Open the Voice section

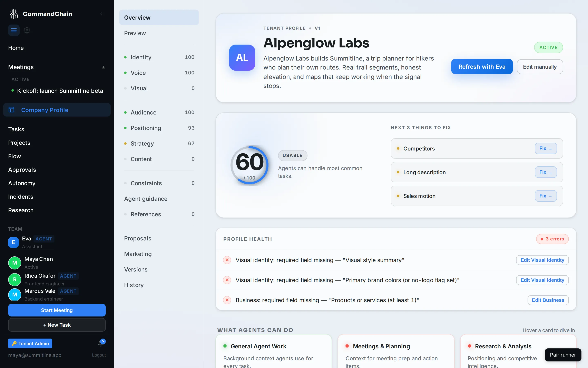click(159, 73)
